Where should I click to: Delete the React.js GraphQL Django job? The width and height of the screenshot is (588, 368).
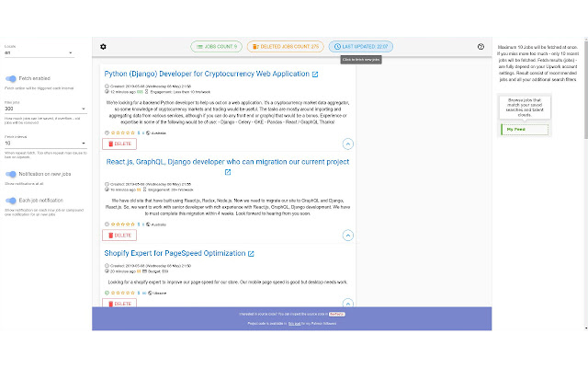pyautogui.click(x=119, y=236)
